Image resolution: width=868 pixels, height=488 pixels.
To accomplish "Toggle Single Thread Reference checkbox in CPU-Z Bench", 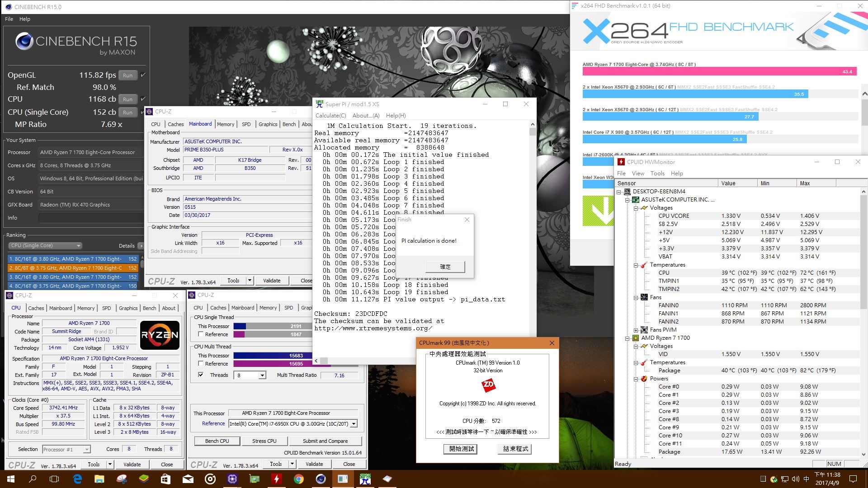I will pos(200,334).
